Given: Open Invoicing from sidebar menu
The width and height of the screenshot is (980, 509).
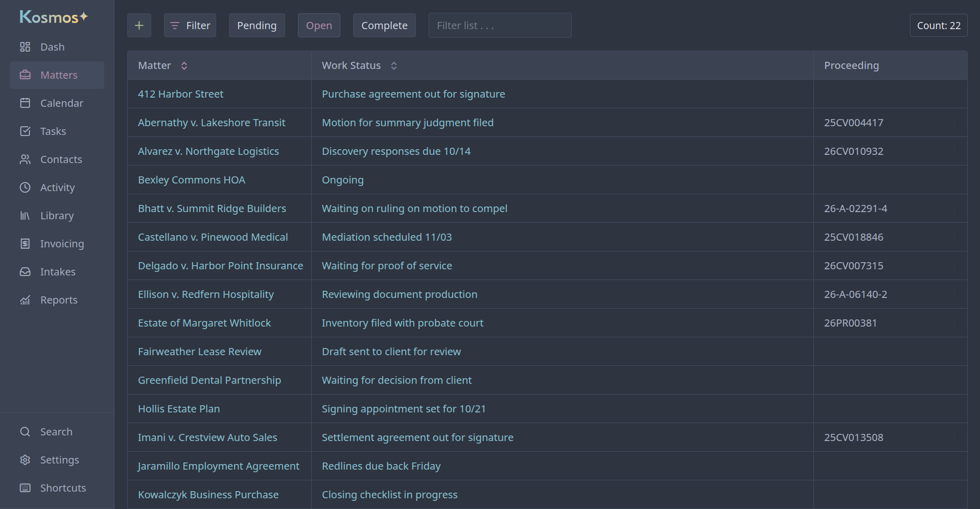Looking at the screenshot, I should [x=57, y=244].
